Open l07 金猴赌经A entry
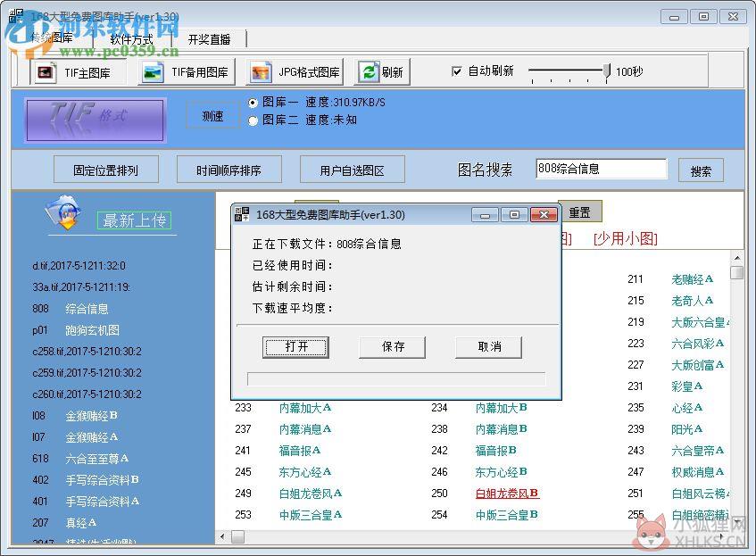Viewport: 756px width, 556px height. click(75, 437)
